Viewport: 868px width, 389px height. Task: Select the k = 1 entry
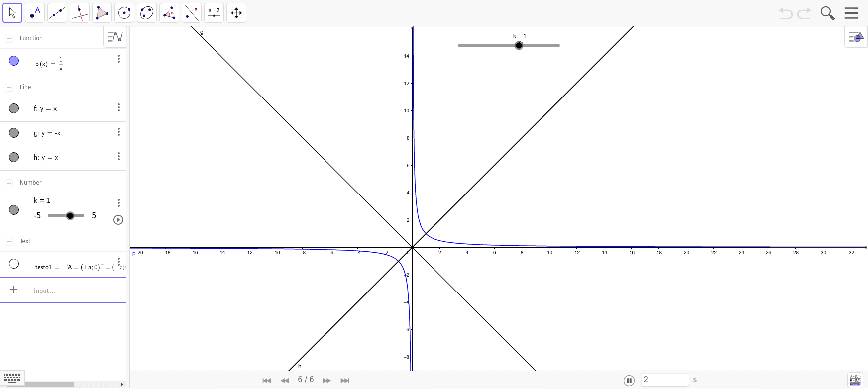coord(42,200)
